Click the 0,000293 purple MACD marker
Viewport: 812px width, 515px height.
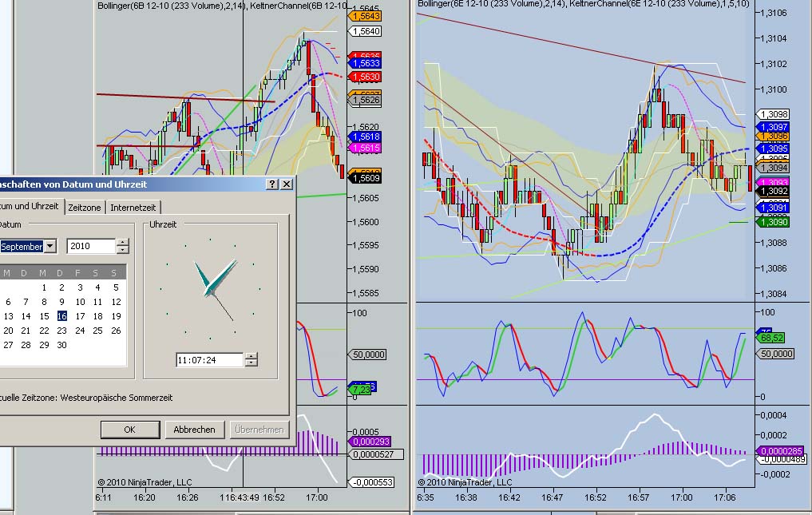pos(370,442)
